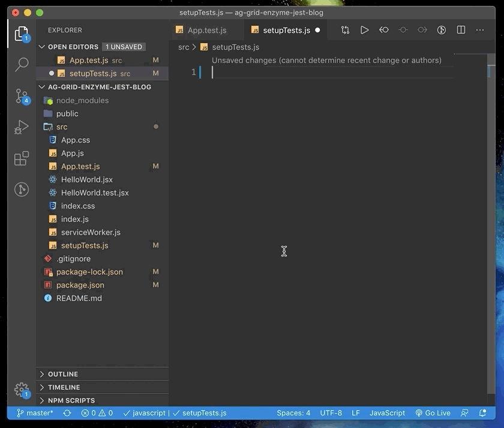Open the More Actions ellipsis menu

pos(480,30)
